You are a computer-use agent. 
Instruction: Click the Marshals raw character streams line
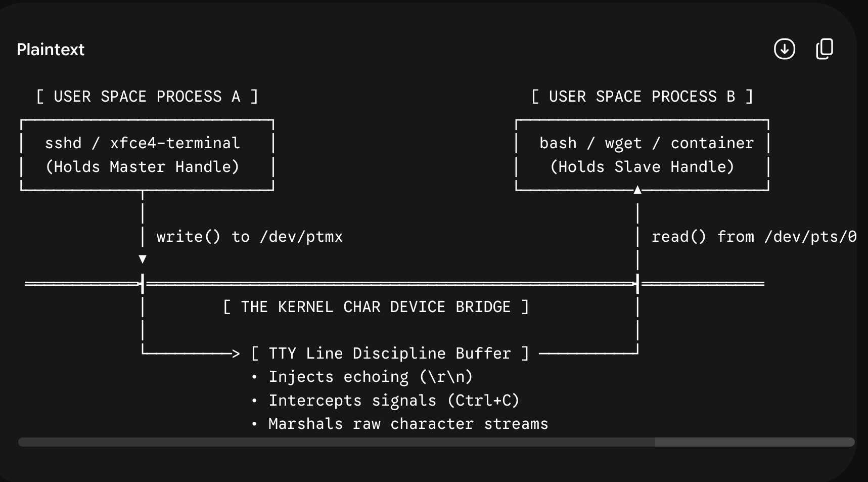click(399, 424)
